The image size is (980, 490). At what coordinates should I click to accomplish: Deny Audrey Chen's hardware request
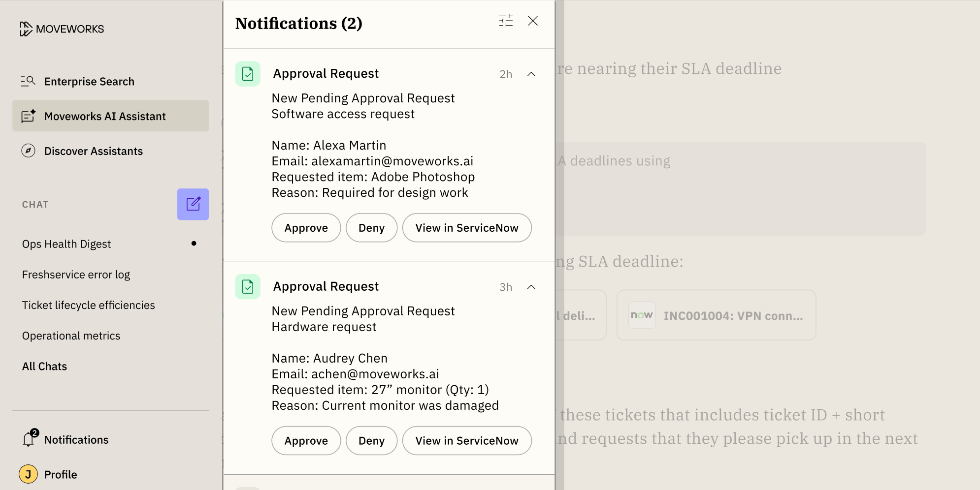point(371,440)
